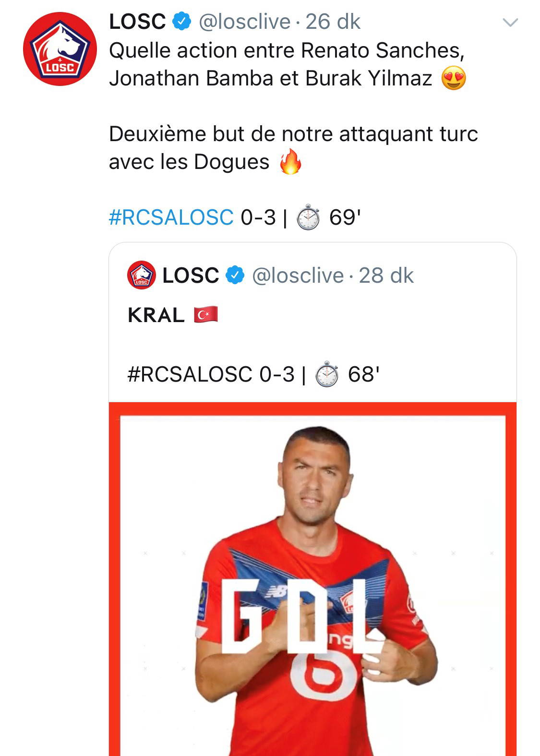Click the quoted tweet's @losclive handle

298,276
